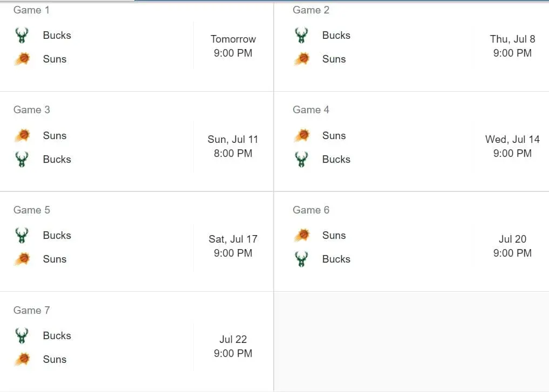Click the Bucks logo in Game 4

coord(301,159)
